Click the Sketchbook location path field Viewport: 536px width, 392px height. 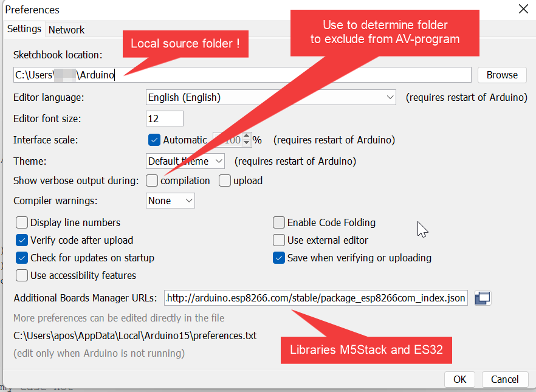pyautogui.click(x=242, y=75)
